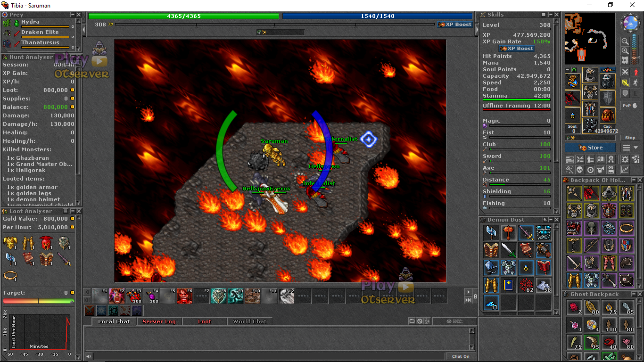Click the blue mana bar
Viewport: 644px width, 362px height.
click(x=377, y=16)
